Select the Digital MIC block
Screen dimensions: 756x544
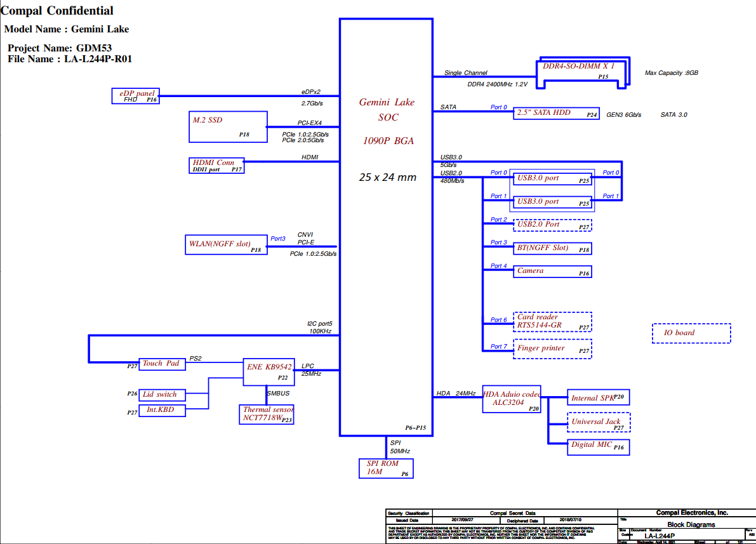[x=599, y=447]
